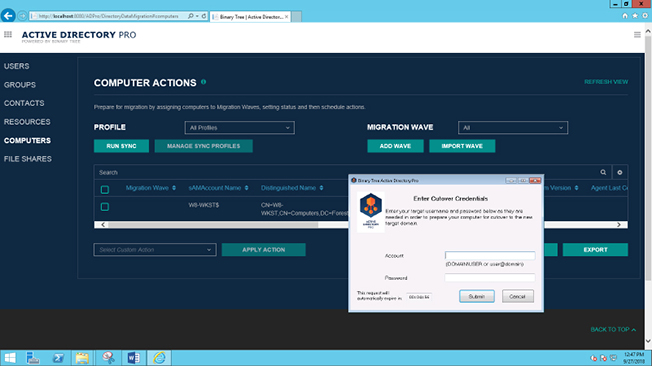Open the hamburger menu at top right
Viewport: 652px width, 366px height.
point(637,35)
